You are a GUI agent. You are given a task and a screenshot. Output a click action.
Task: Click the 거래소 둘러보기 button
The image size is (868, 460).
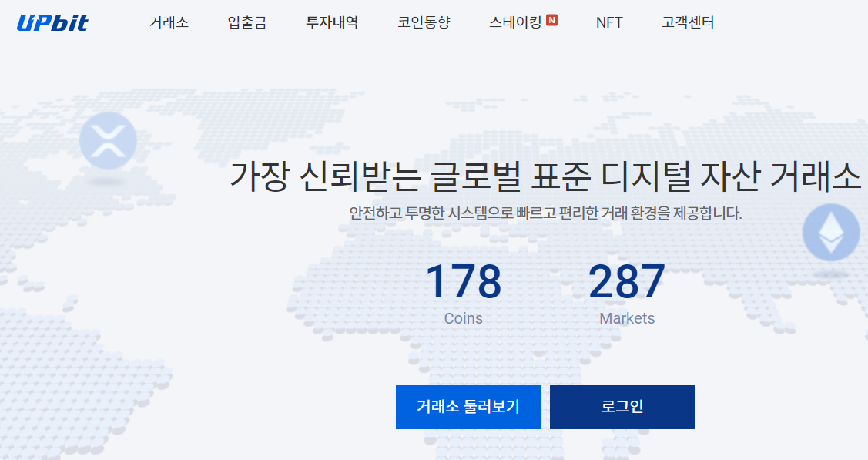tap(468, 407)
